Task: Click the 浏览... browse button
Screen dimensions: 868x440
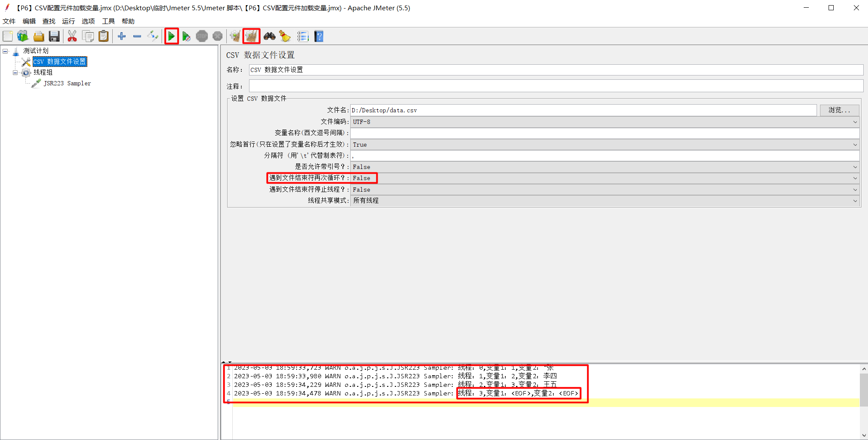Action: click(x=839, y=110)
